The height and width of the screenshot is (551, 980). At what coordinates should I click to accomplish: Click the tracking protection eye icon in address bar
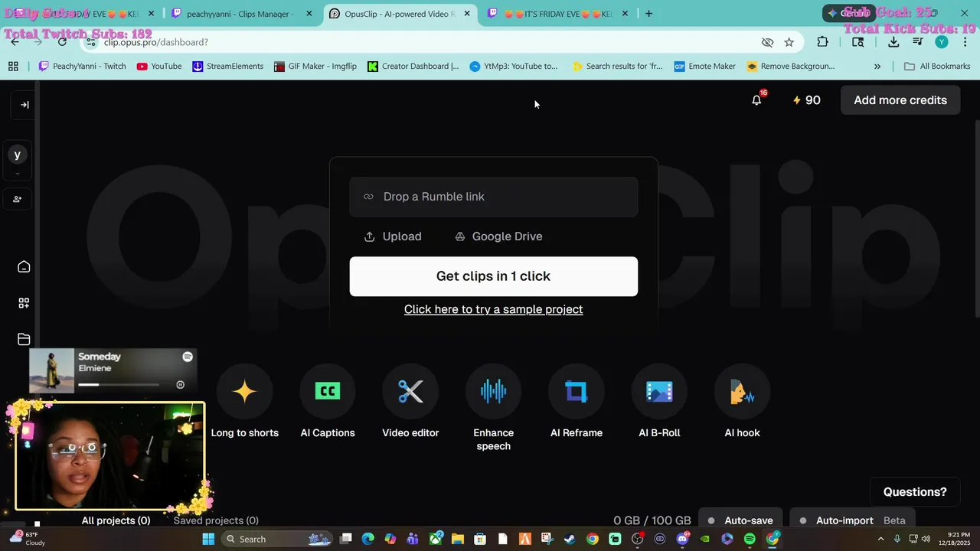767,42
